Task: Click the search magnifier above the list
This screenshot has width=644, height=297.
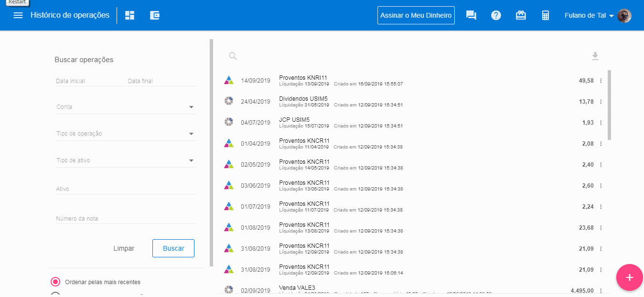Action: tap(233, 56)
